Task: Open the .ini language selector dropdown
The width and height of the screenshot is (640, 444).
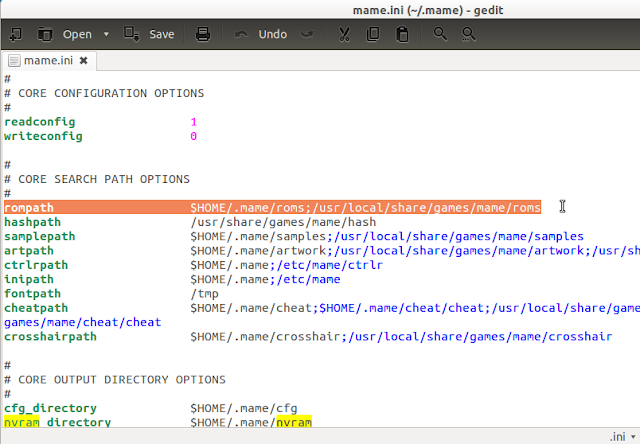Action: point(623,437)
